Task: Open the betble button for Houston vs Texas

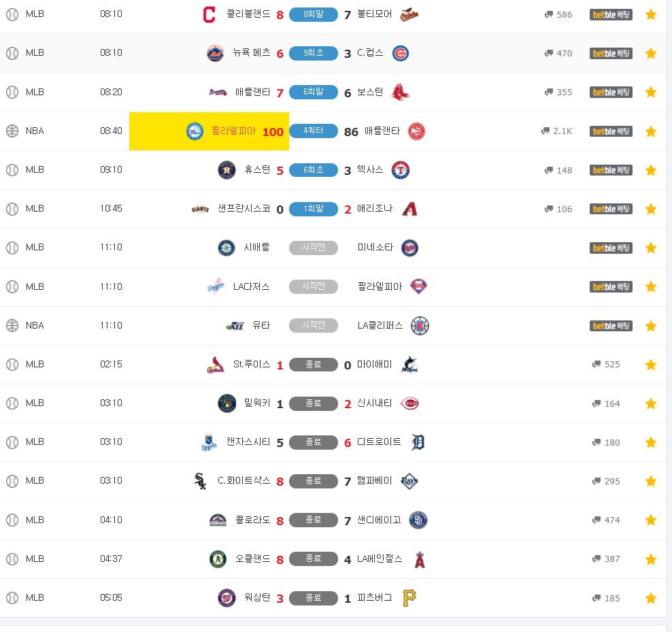Action: pos(611,170)
